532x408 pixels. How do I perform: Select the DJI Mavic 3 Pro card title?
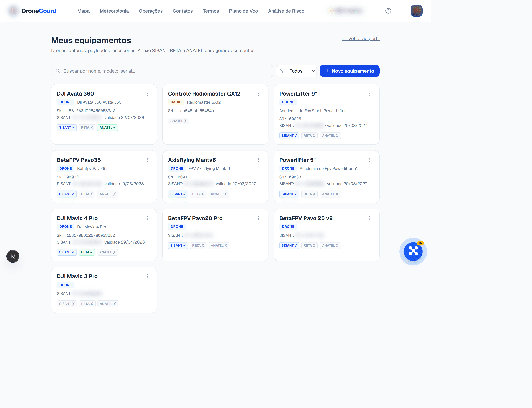point(77,276)
